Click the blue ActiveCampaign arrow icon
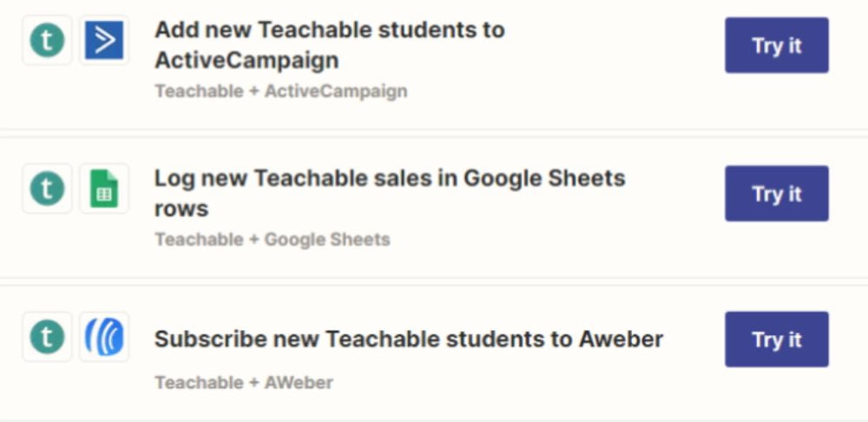The image size is (868, 422). coord(104,41)
